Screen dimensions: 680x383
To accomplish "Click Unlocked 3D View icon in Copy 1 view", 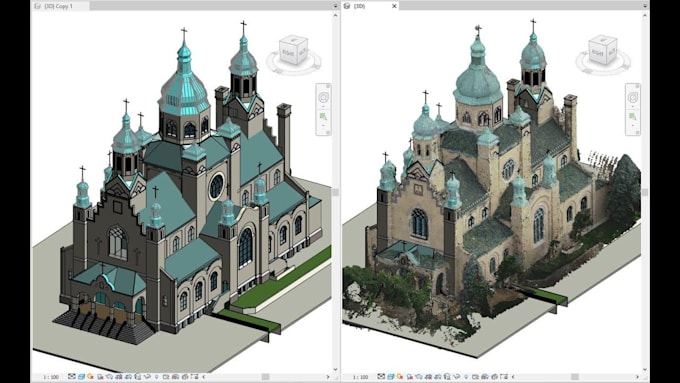I will (137, 377).
